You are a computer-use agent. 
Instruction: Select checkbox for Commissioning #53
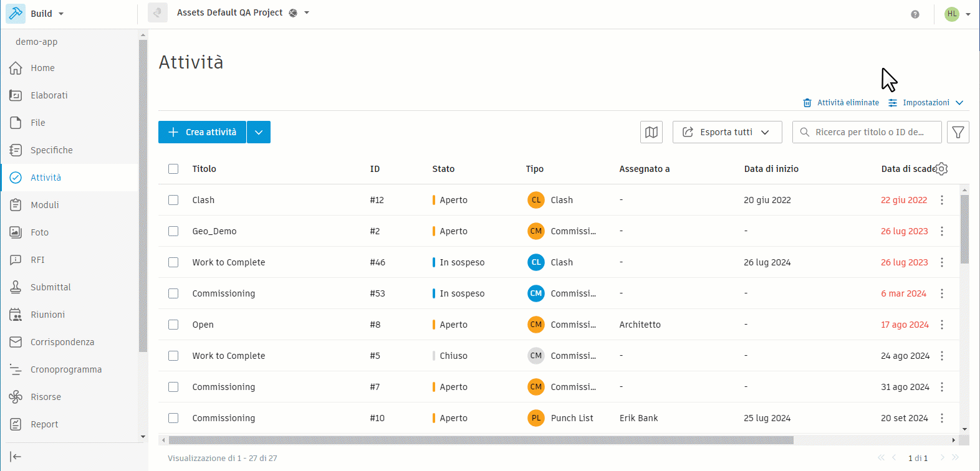[173, 293]
